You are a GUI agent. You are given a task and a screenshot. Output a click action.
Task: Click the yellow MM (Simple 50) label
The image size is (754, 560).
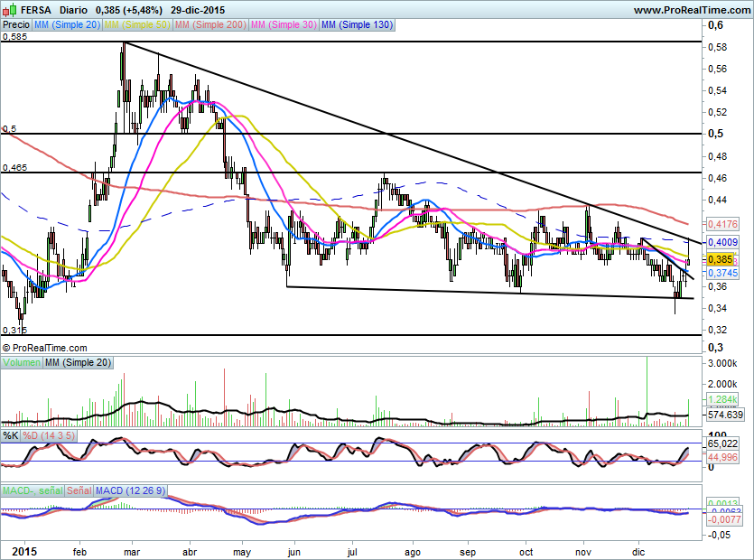point(136,25)
